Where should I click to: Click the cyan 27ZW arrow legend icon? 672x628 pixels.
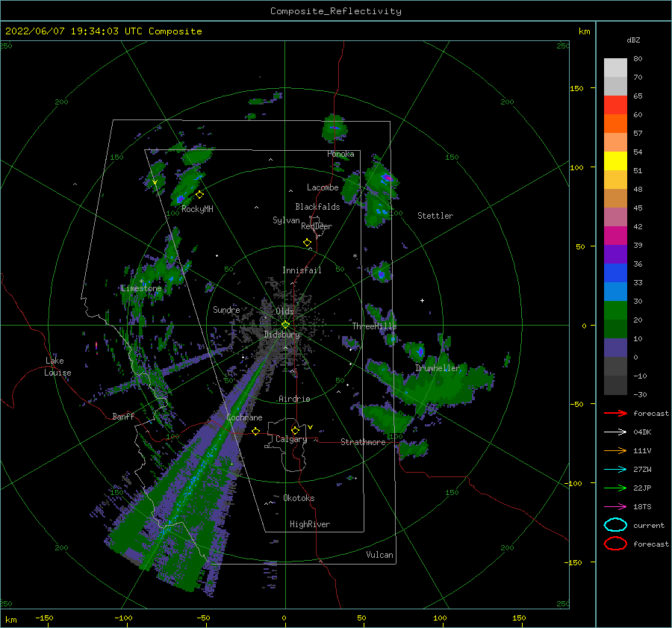[615, 470]
